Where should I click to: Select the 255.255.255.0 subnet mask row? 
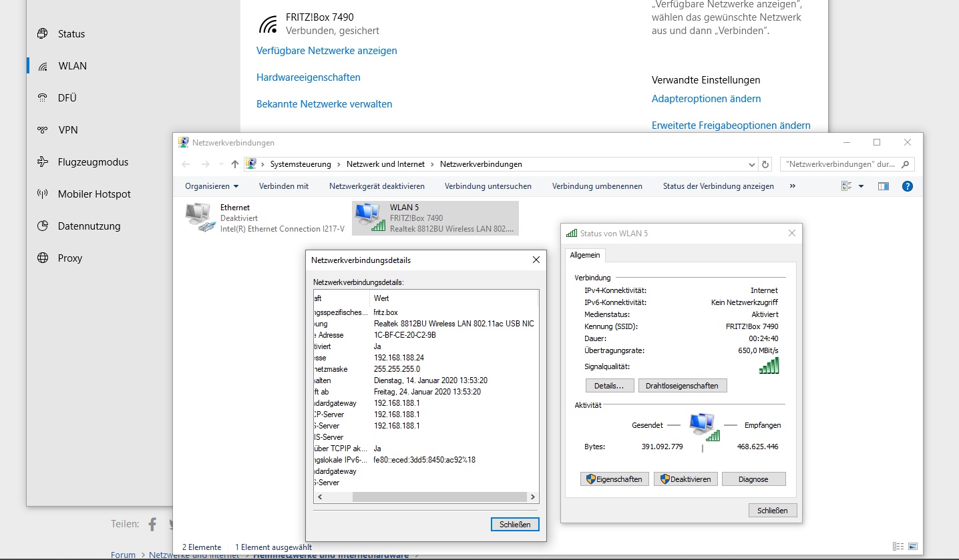tap(426, 369)
